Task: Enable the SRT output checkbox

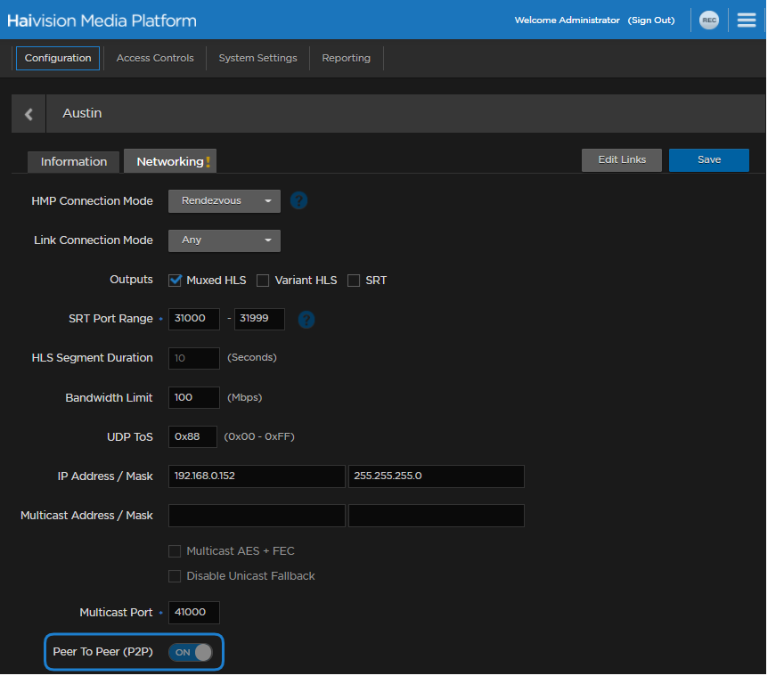Action: 354,281
